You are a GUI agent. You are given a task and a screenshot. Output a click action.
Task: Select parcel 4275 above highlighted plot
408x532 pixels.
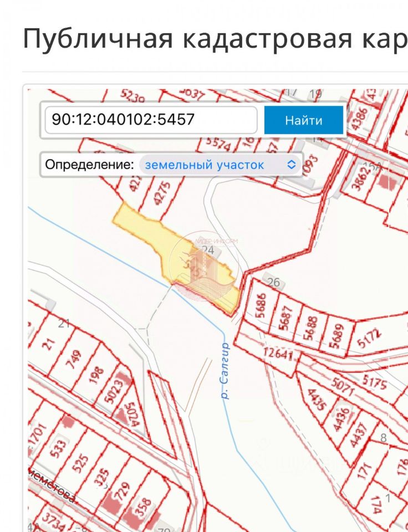tap(162, 193)
